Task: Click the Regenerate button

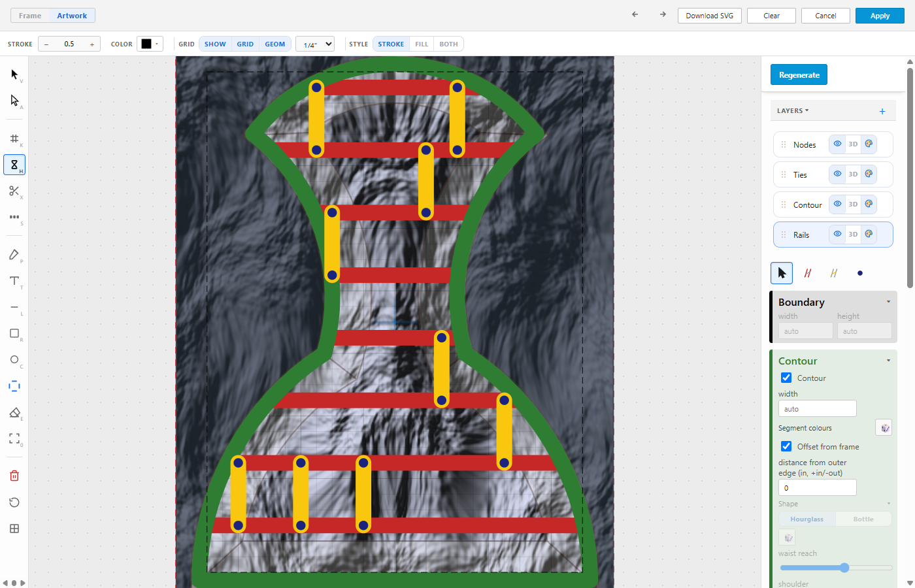Action: [x=799, y=74]
